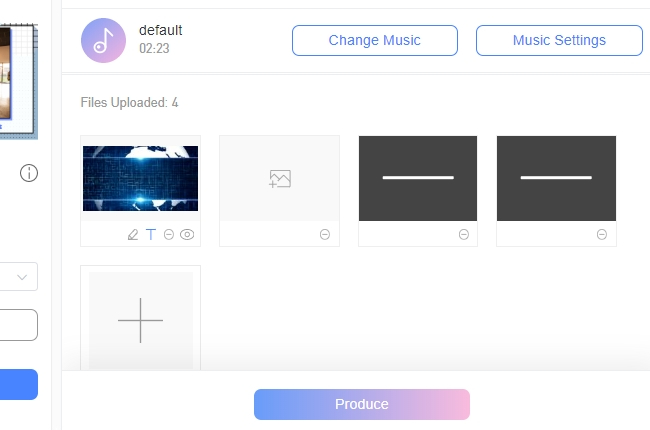Click the info circle icon in left panel
Viewport: 650px width, 430px height.
pyautogui.click(x=29, y=174)
